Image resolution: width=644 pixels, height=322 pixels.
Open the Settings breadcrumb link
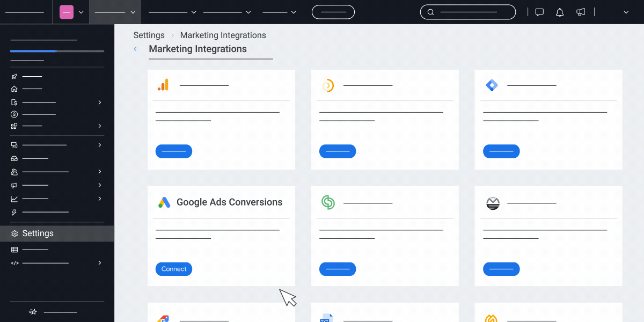[x=149, y=35]
